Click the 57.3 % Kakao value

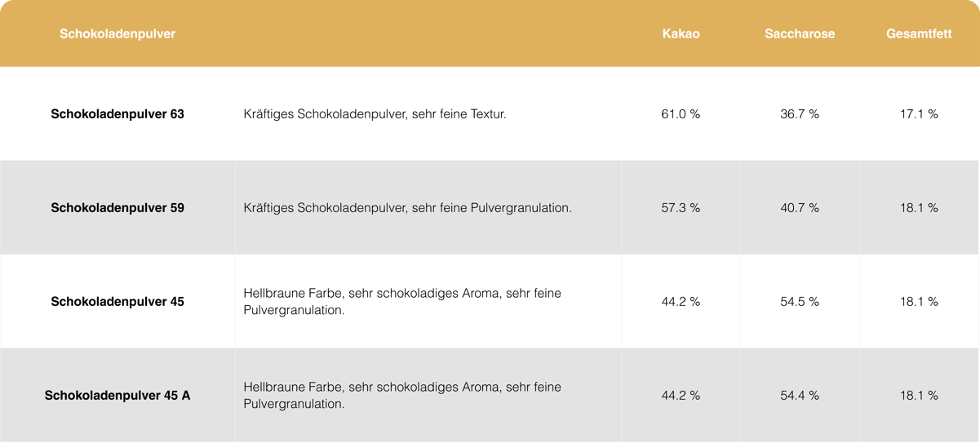(x=681, y=208)
